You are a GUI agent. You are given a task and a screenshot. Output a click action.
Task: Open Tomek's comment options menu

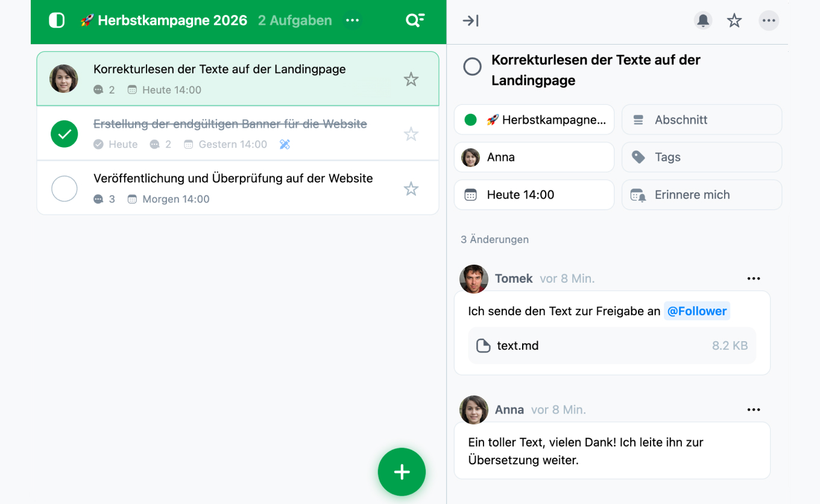[754, 279]
